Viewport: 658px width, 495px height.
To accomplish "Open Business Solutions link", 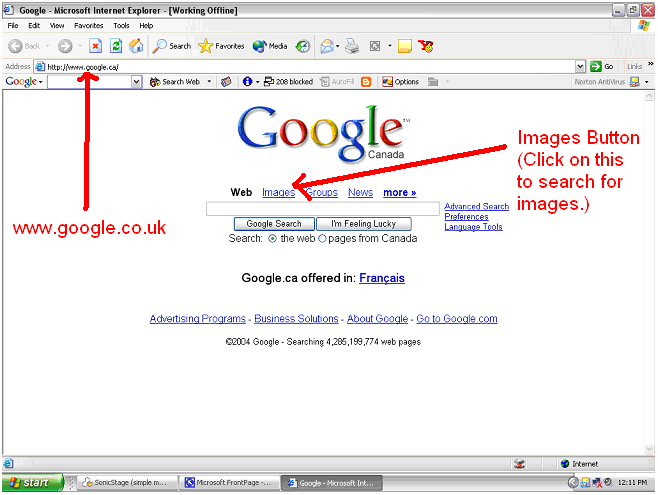I will pos(296,318).
